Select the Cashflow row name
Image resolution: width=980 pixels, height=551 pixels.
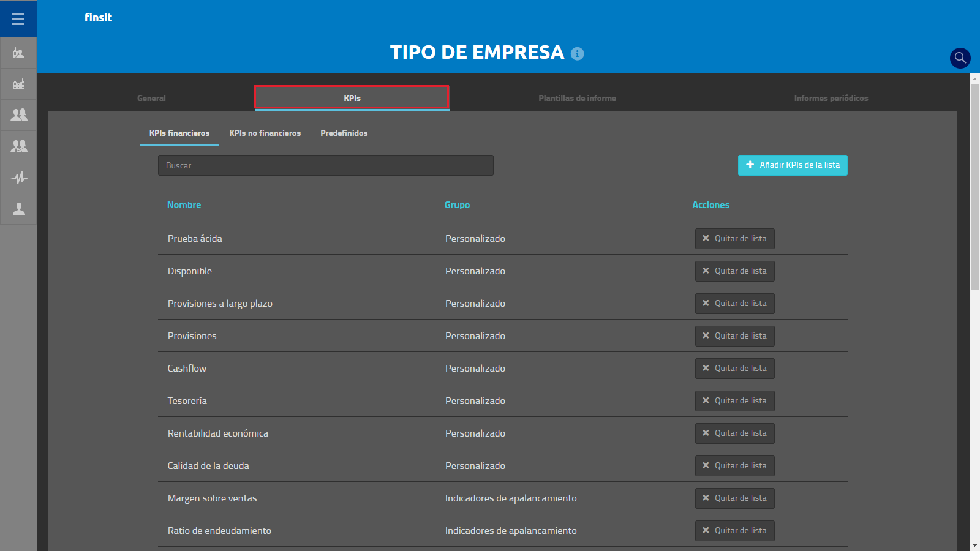pyautogui.click(x=187, y=369)
